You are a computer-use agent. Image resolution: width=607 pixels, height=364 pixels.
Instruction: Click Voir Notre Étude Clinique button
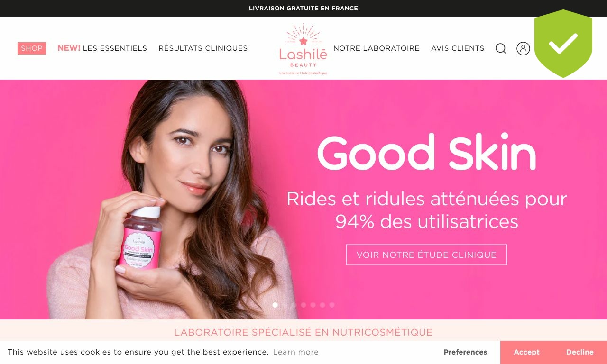point(426,255)
